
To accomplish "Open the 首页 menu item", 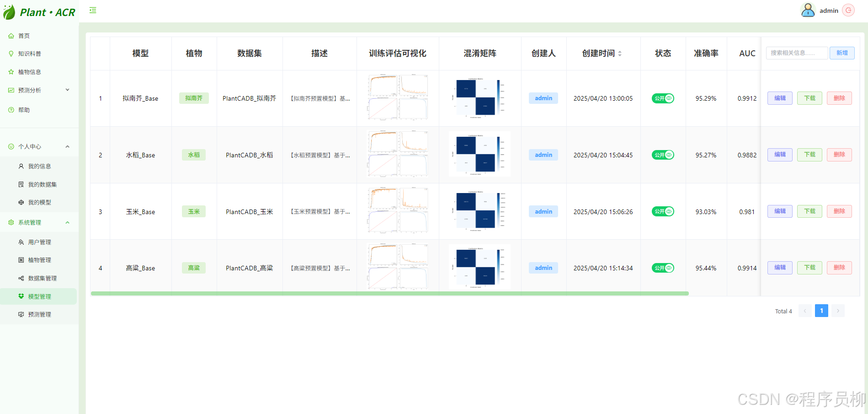I will 39,36.
